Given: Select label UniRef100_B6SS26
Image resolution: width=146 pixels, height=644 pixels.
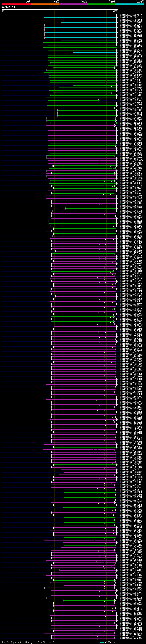Looking at the screenshot, I should [x=131, y=35].
